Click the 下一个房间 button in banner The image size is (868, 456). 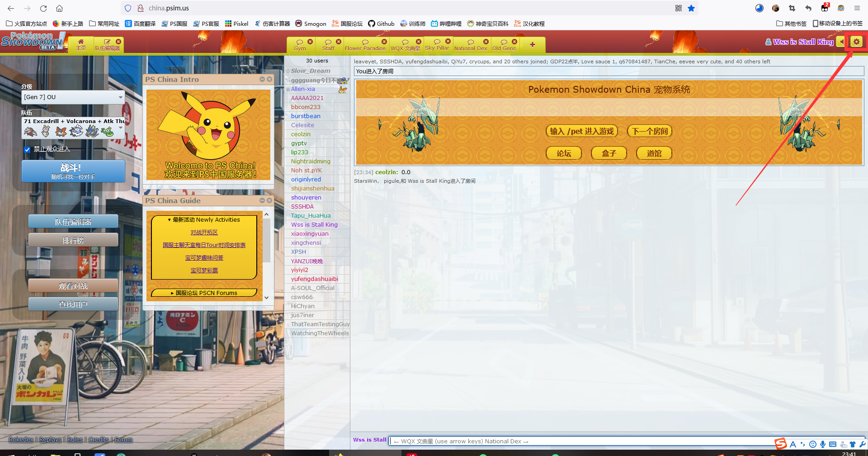tap(650, 131)
